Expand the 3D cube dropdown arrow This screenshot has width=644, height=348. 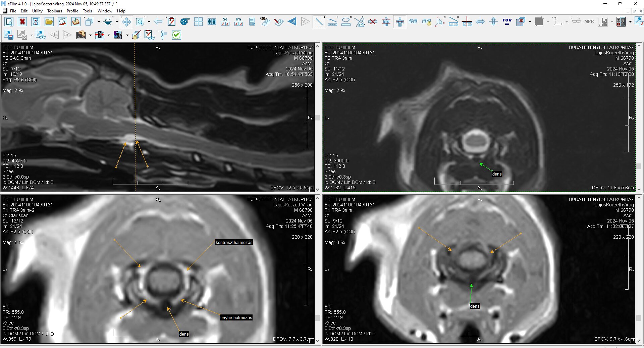[530, 22]
